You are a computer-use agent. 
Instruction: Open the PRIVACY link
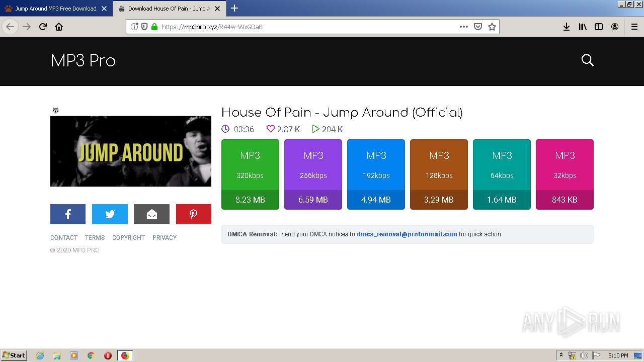165,238
